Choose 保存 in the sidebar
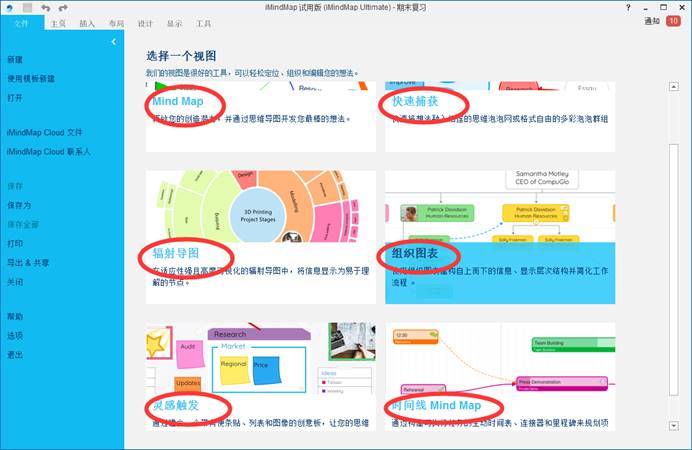 (15, 186)
